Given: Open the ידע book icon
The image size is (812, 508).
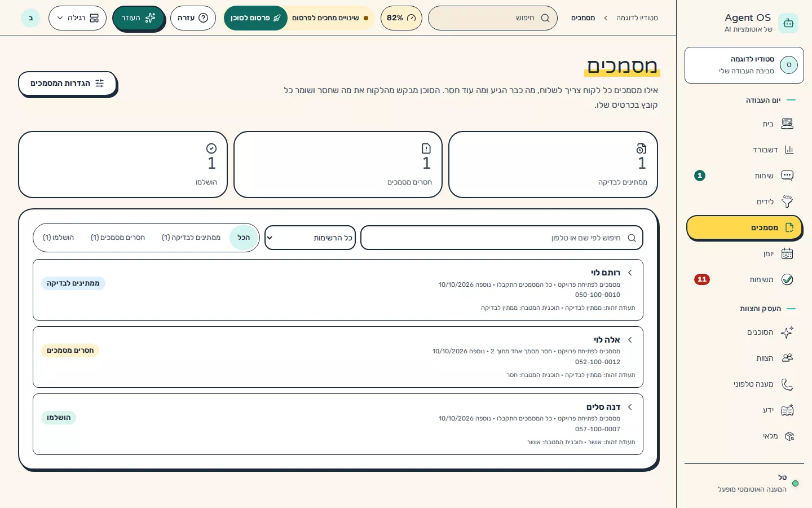Looking at the screenshot, I should [x=787, y=410].
